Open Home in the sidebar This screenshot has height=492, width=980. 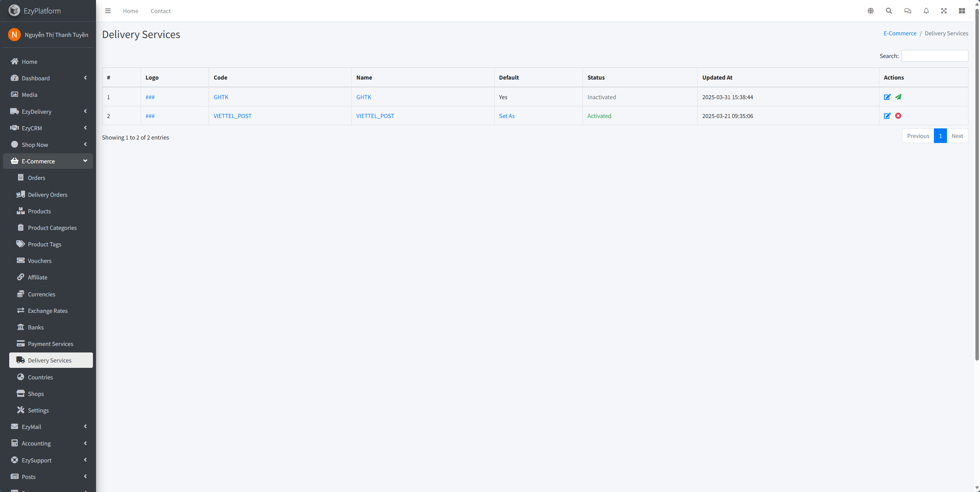[48, 61]
